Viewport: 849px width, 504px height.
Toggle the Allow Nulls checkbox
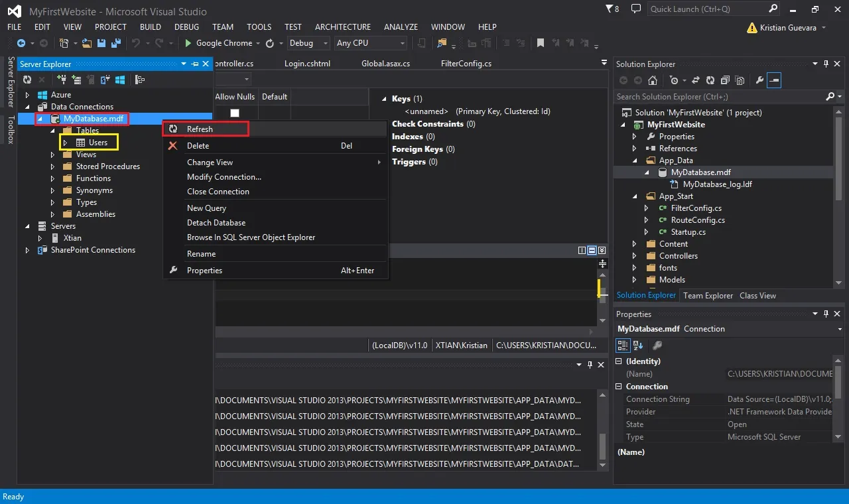(x=235, y=113)
